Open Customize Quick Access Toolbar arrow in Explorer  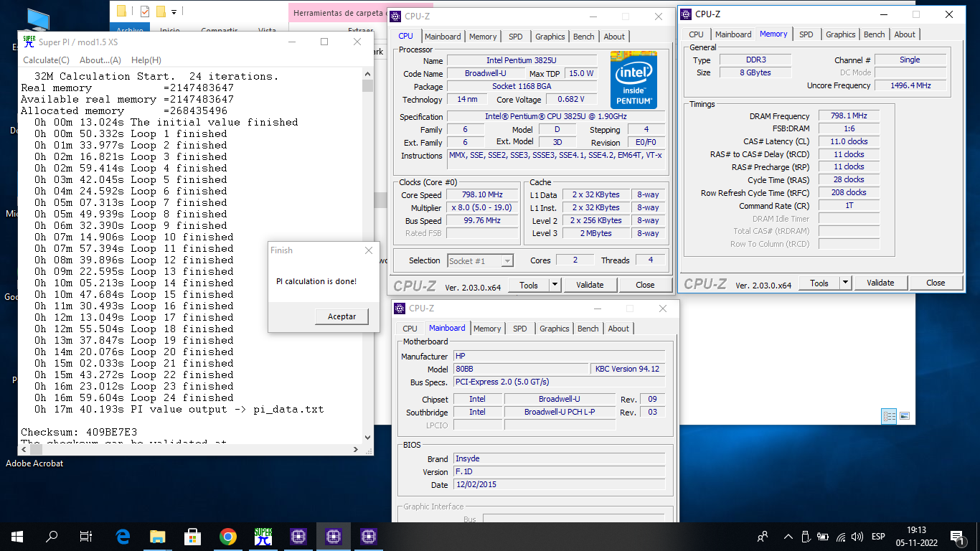point(174,11)
